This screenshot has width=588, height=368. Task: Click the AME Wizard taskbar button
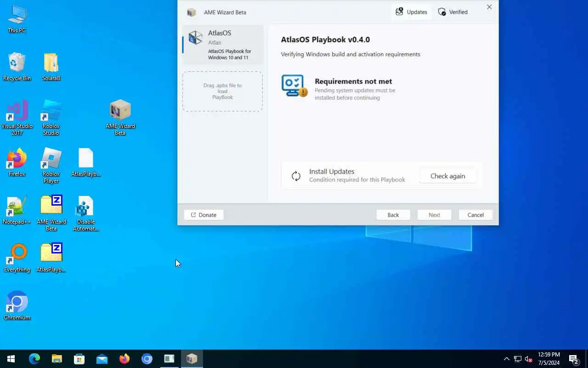coord(192,359)
